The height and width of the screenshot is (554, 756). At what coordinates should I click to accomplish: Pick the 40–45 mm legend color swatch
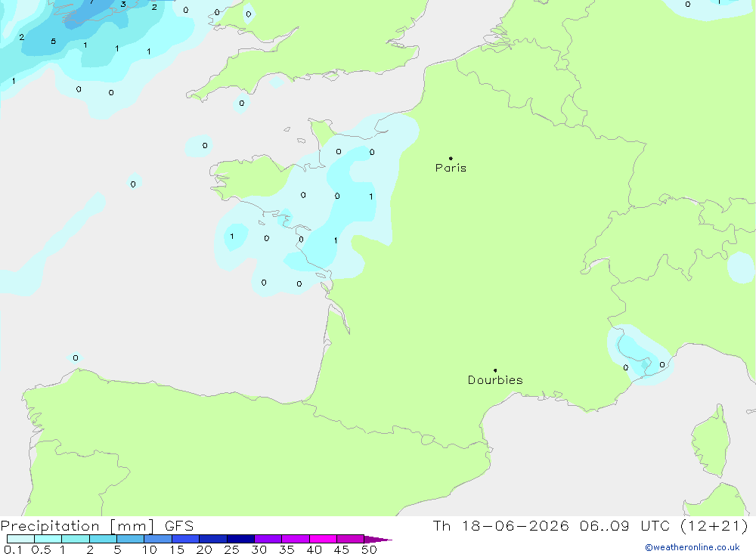click(323, 539)
